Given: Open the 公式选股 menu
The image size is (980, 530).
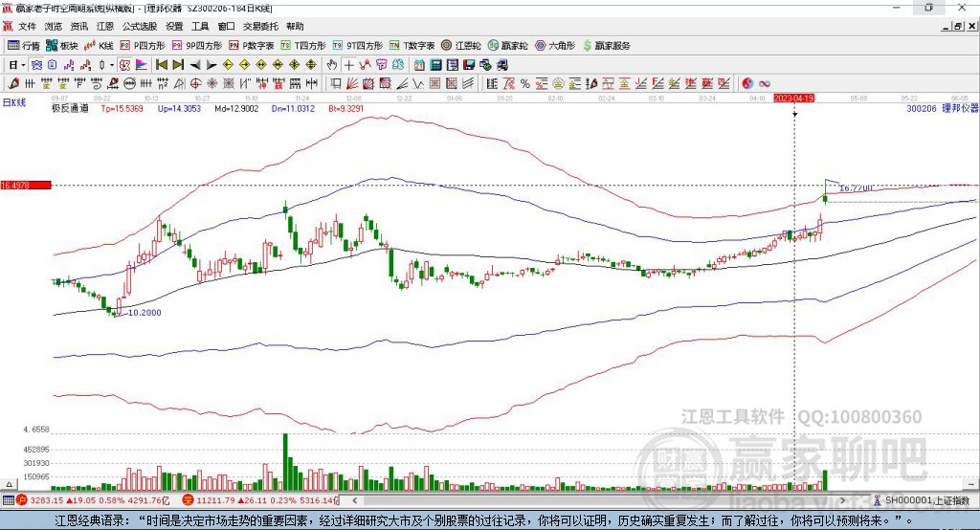Looking at the screenshot, I should [x=140, y=26].
